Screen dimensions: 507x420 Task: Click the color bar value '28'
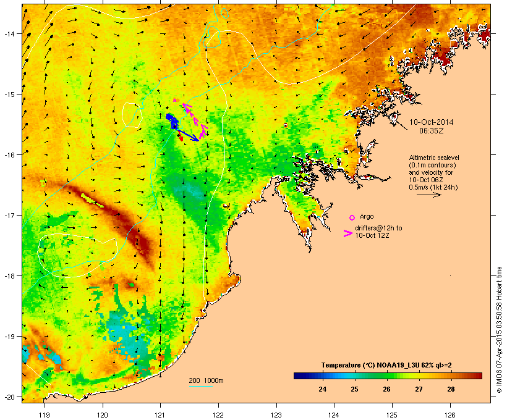click(451, 389)
